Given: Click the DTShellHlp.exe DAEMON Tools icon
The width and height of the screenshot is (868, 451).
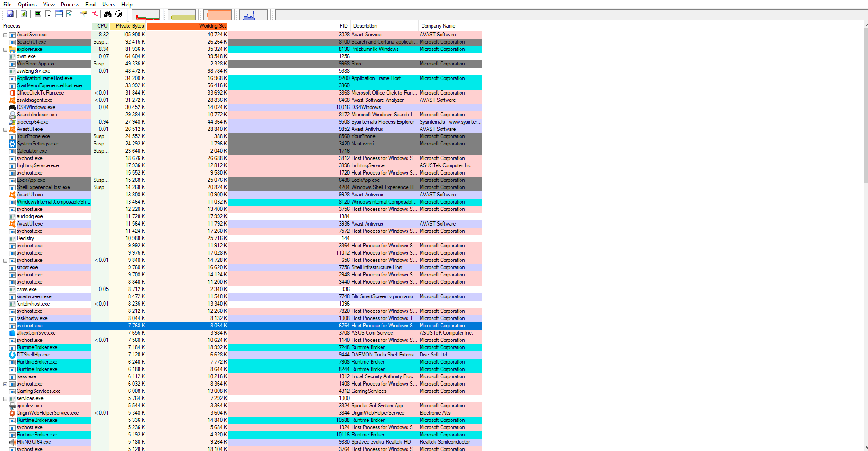Looking at the screenshot, I should [x=12, y=355].
